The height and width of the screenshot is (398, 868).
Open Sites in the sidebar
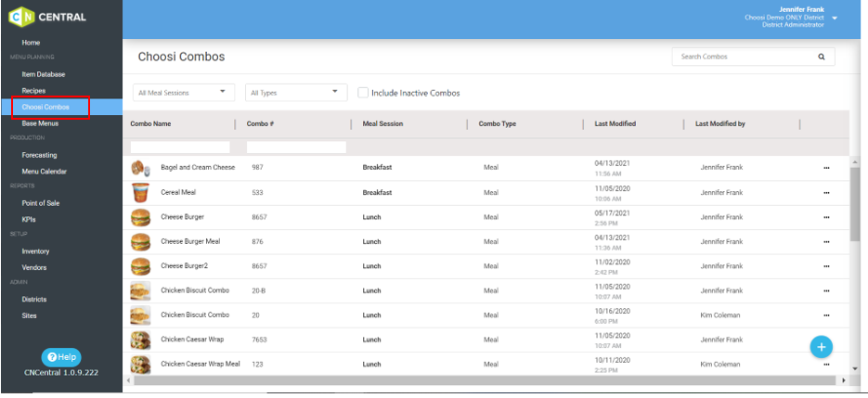click(30, 315)
